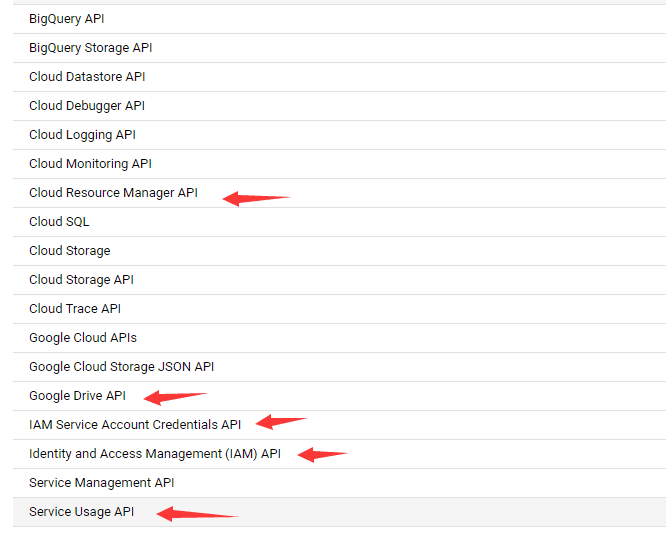Open Google Cloud APIs entry

tap(83, 338)
